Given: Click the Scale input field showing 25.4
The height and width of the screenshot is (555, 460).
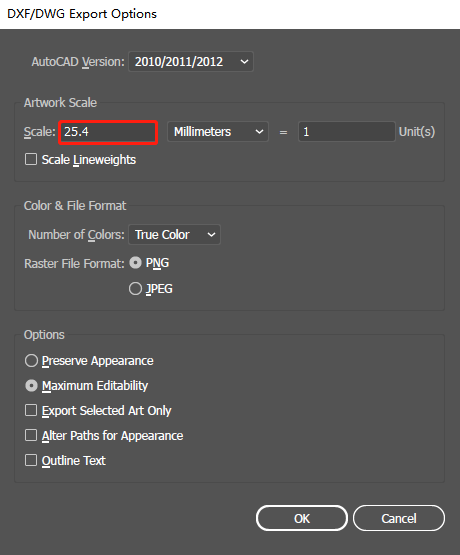Looking at the screenshot, I should pos(108,132).
